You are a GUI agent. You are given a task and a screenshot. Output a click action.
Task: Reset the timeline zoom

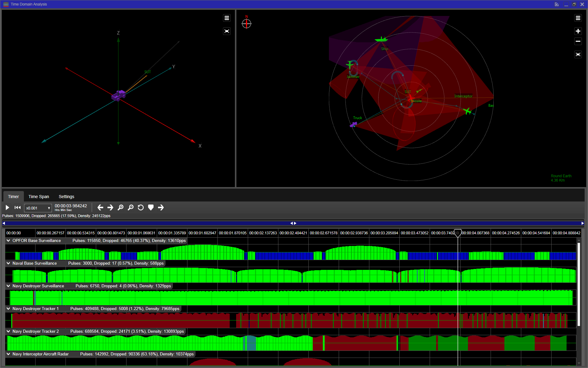(x=141, y=208)
